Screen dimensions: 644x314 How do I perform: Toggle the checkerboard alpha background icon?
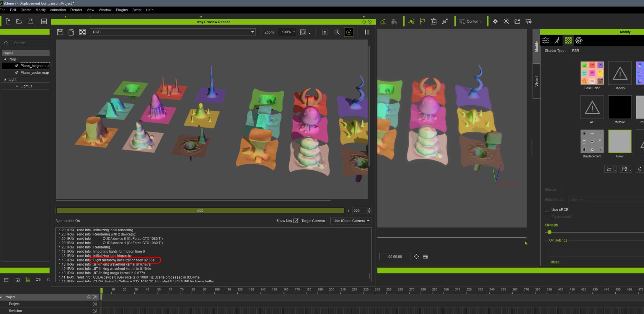tap(82, 32)
